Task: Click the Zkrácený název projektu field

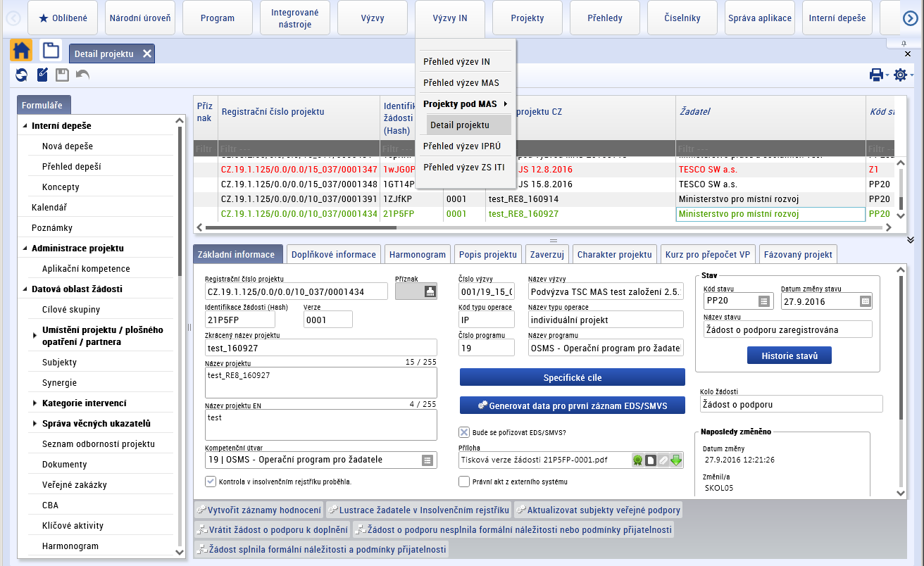Action: (x=321, y=348)
